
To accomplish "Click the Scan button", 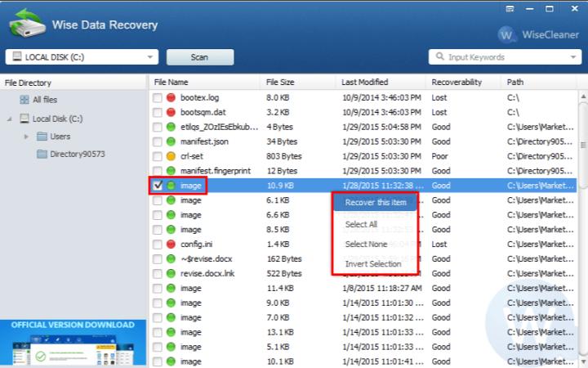I will 200,57.
